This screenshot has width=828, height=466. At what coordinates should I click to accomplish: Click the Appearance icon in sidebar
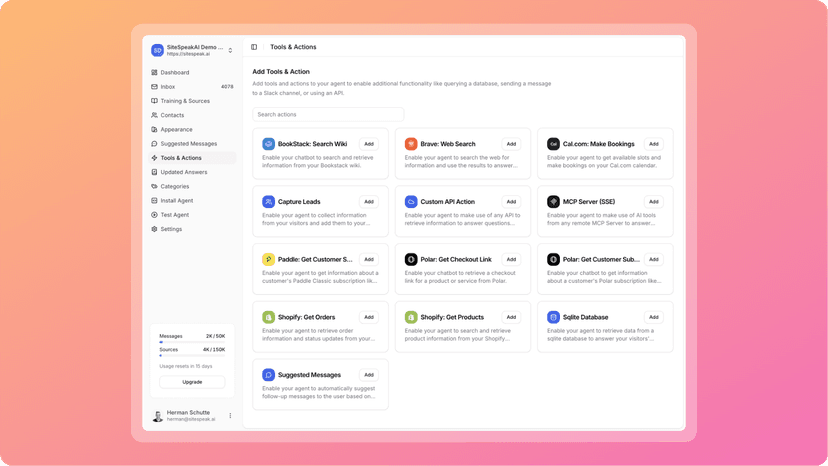[x=154, y=129]
